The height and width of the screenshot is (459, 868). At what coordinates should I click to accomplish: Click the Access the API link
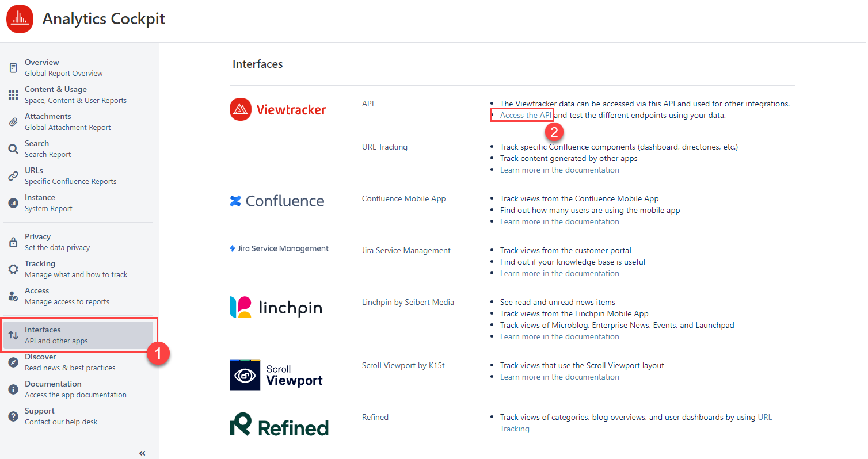coord(526,115)
